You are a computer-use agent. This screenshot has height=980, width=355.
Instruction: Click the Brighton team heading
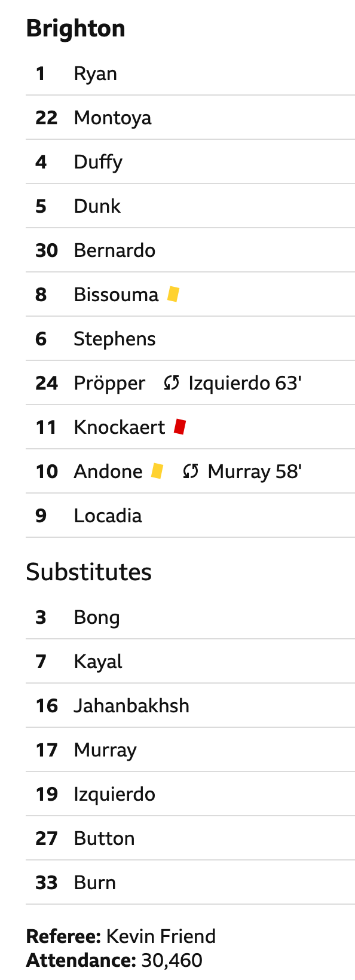click(x=76, y=28)
